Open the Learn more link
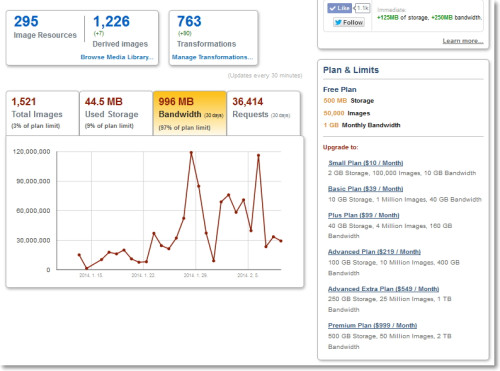Viewport: 500px width, 371px height. 463,41
